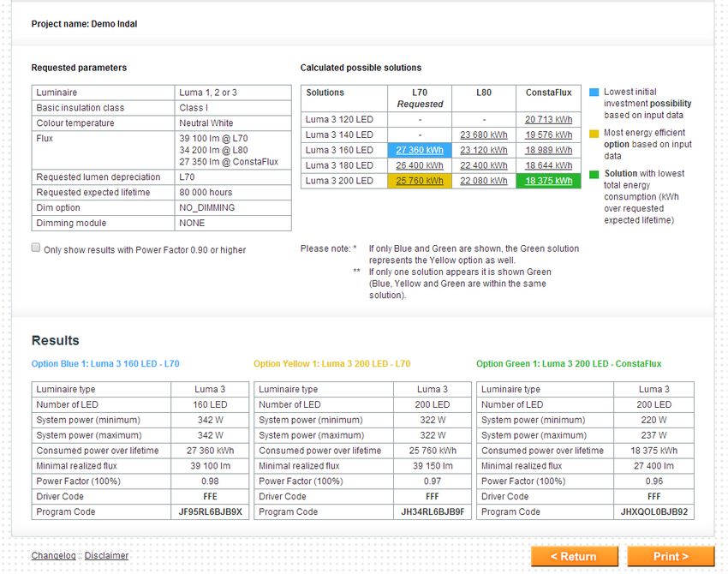Open the yellow-highlighted 25 760 kWh solution link
Screen dimensions: 728x574
[x=420, y=181]
